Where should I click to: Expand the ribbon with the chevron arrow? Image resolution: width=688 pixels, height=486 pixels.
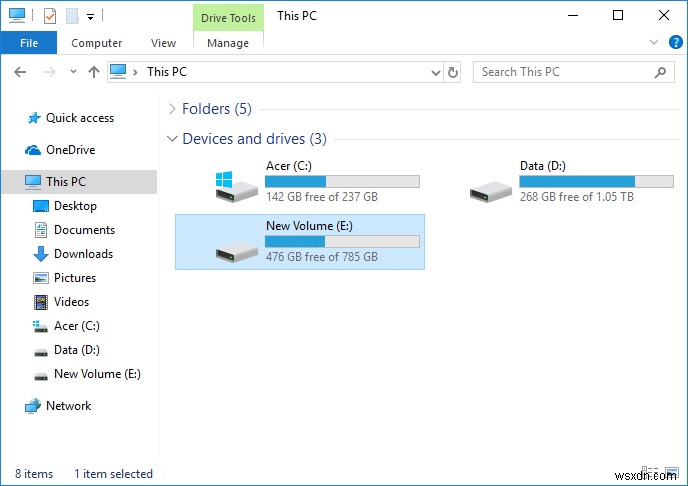(654, 42)
